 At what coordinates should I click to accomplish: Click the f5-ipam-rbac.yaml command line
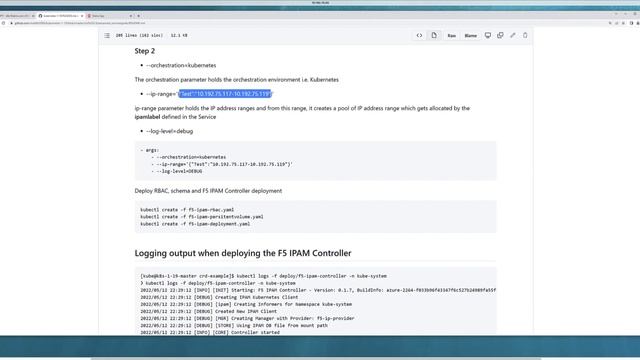pos(187,210)
